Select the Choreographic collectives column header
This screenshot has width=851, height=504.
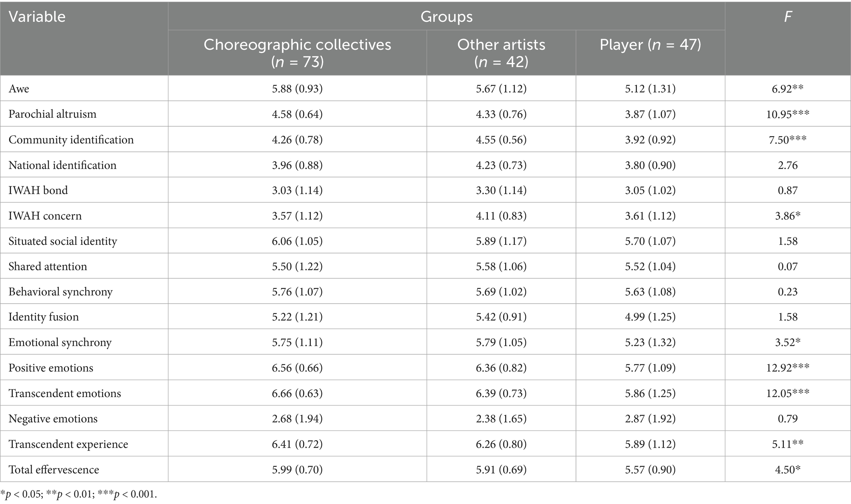[297, 53]
